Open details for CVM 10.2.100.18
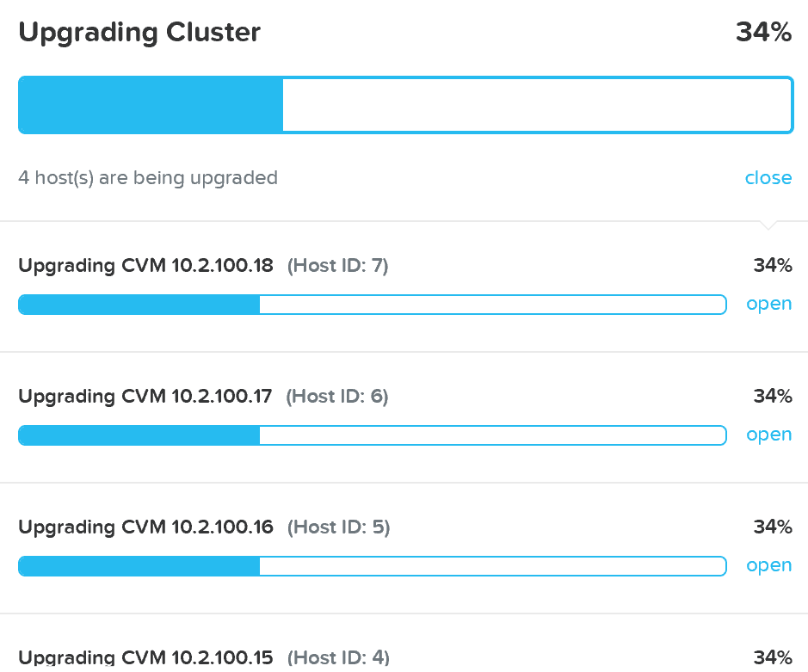Screen dimensions: 808x672 (x=768, y=305)
